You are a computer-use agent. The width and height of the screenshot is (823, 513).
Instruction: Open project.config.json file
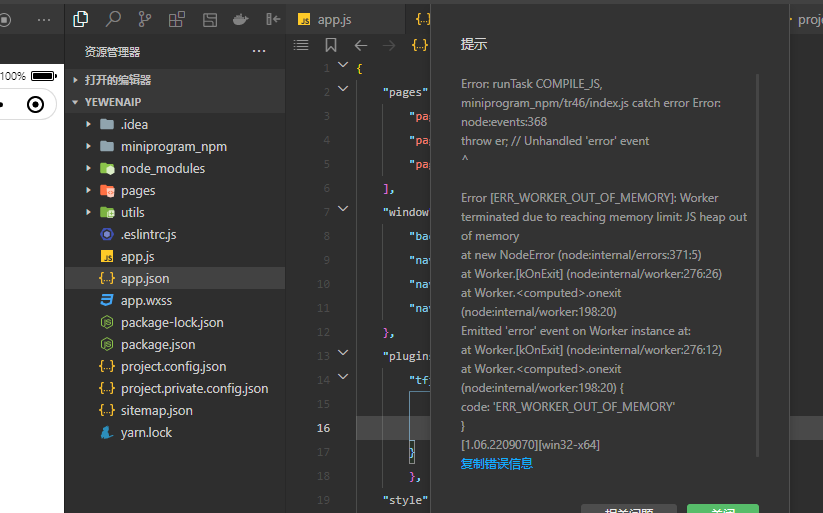pyautogui.click(x=175, y=367)
